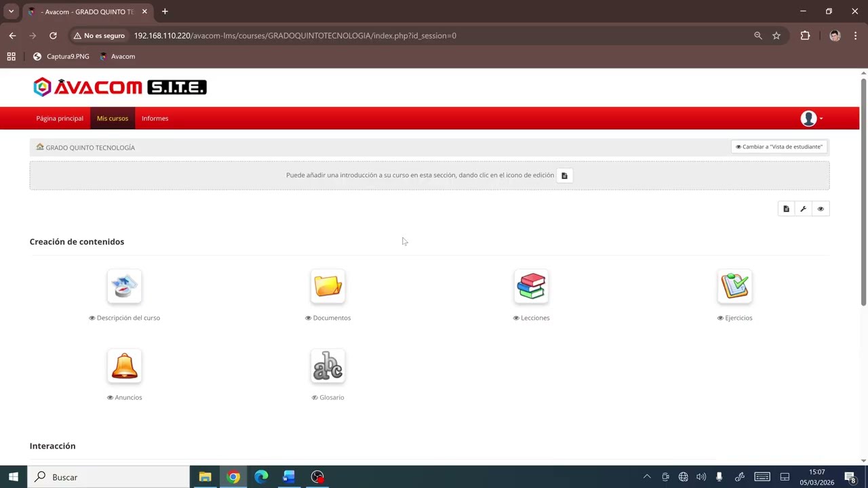Open network globe icon in tray

[684, 477]
